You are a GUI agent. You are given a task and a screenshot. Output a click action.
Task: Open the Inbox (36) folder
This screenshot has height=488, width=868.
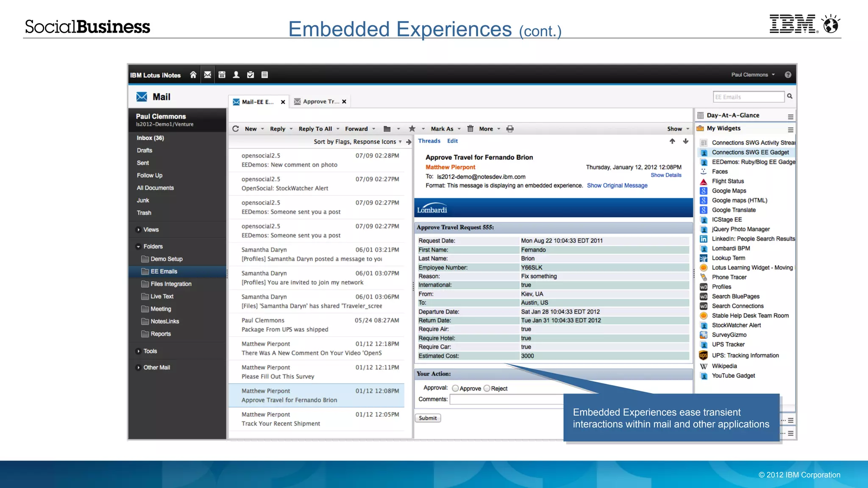click(150, 138)
